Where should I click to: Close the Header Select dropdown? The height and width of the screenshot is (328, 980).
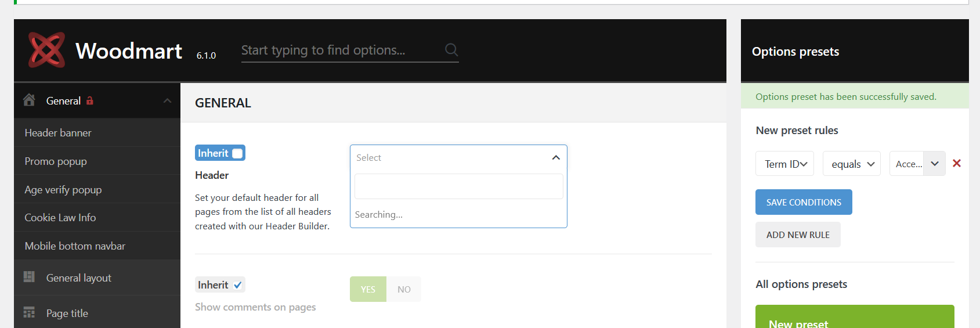point(555,157)
